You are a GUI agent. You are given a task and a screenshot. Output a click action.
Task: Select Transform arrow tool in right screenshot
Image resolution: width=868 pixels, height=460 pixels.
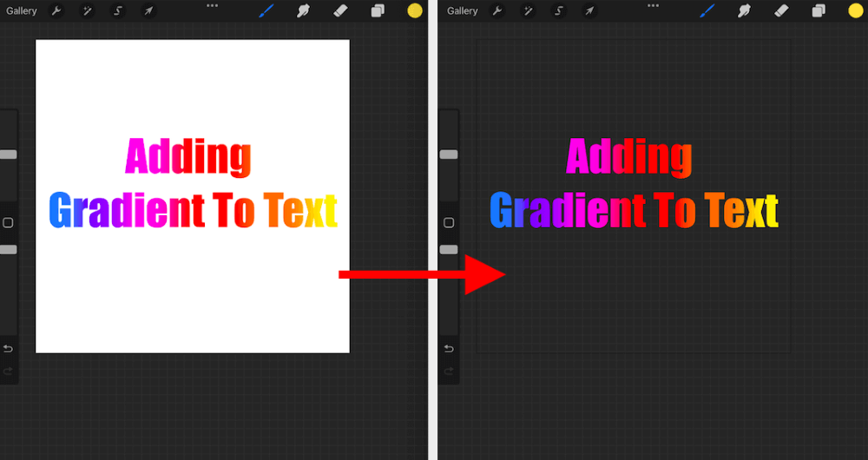click(589, 10)
